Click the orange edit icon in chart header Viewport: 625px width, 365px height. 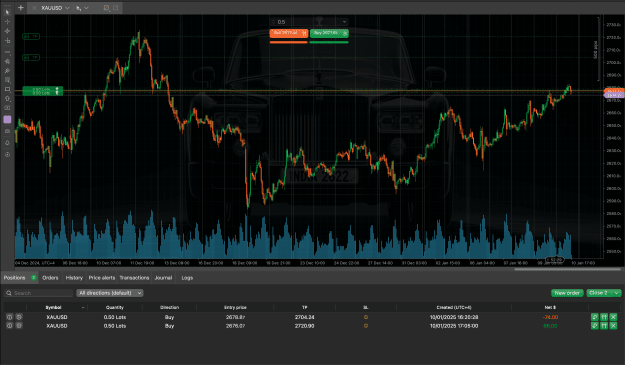tap(106, 8)
